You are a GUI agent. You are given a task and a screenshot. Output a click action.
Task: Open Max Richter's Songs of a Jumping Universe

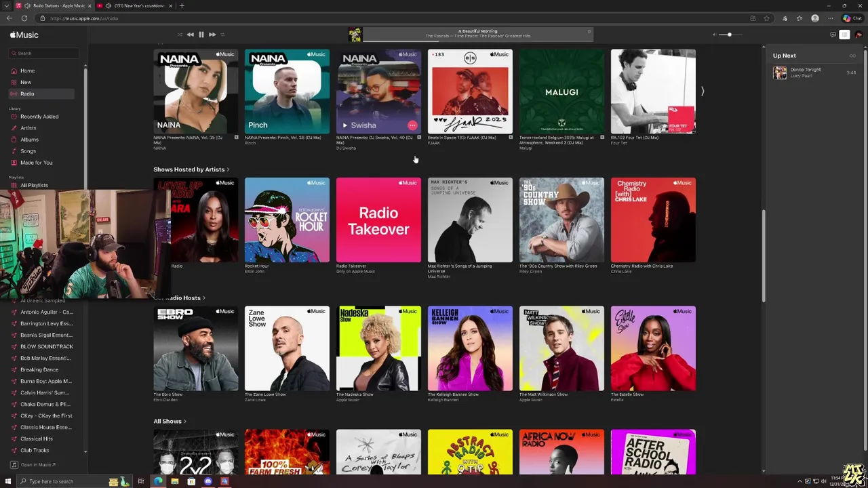pyautogui.click(x=470, y=220)
